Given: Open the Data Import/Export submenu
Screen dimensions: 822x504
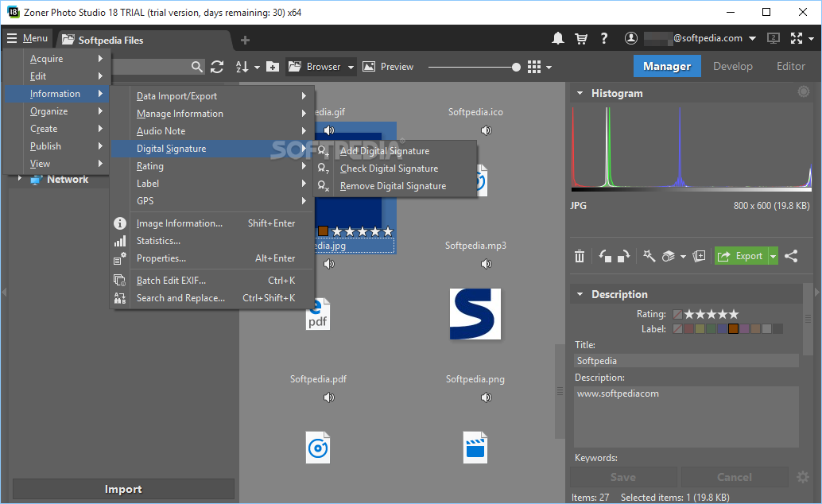Looking at the screenshot, I should [212, 96].
